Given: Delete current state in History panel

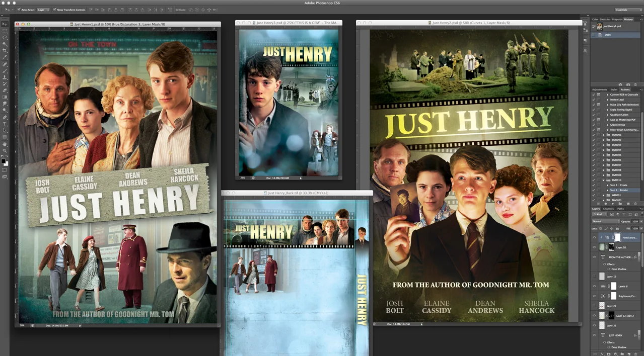Looking at the screenshot, I should tap(635, 84).
